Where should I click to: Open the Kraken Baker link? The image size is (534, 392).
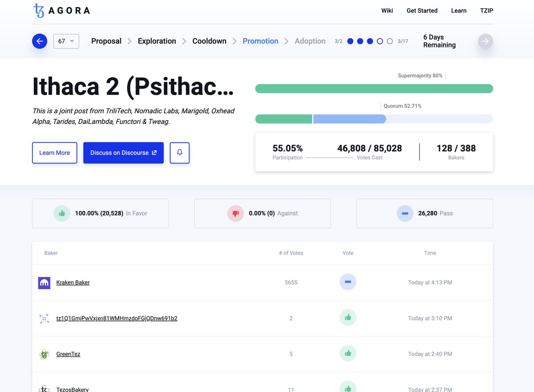(x=73, y=283)
